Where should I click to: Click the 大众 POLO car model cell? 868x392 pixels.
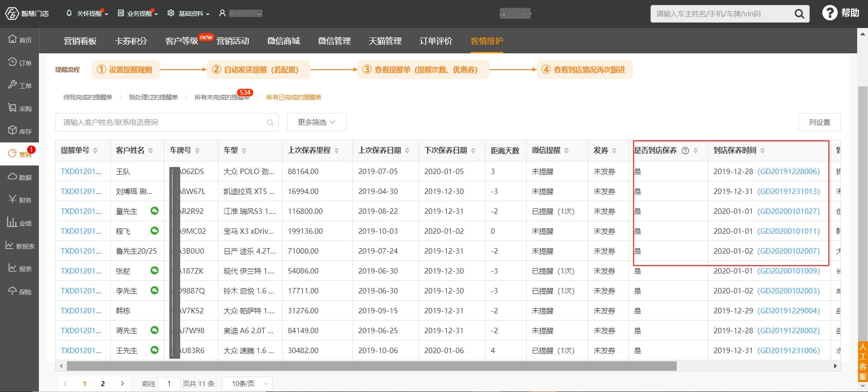coord(249,171)
